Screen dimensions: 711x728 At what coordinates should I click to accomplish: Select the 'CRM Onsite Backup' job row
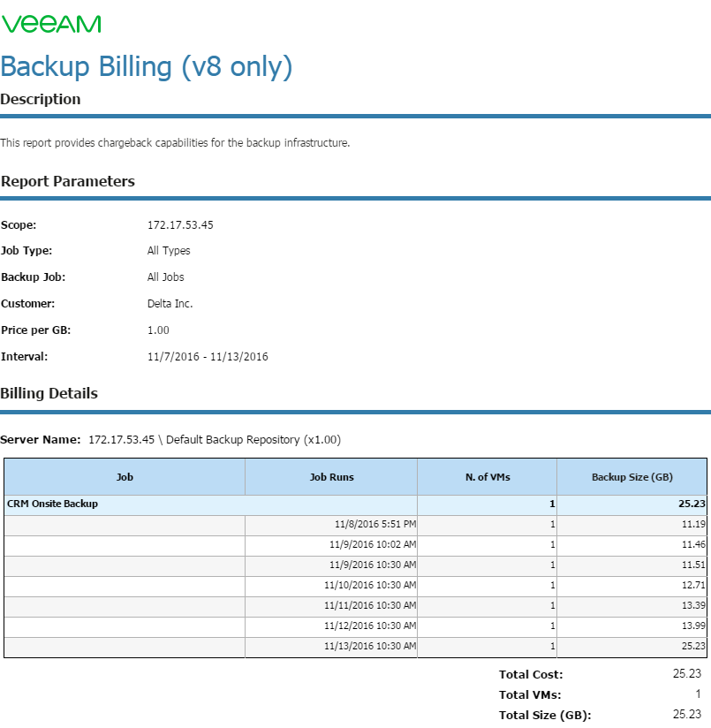(x=355, y=505)
